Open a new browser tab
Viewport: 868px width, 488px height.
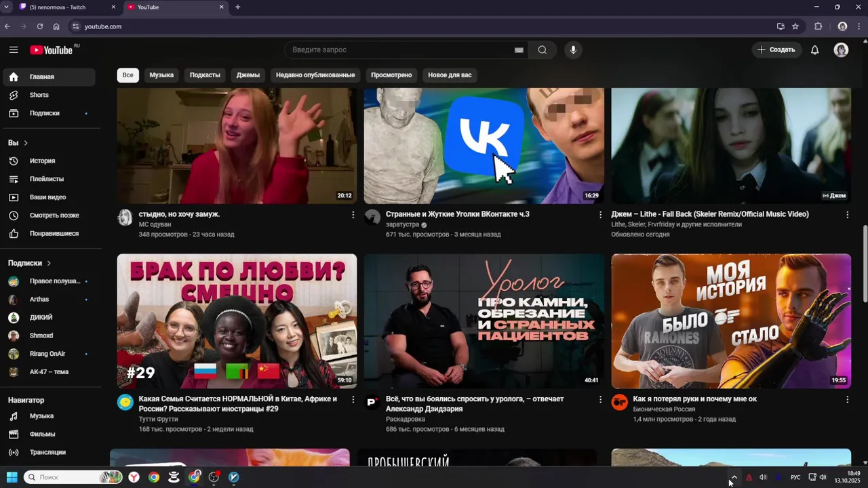237,7
